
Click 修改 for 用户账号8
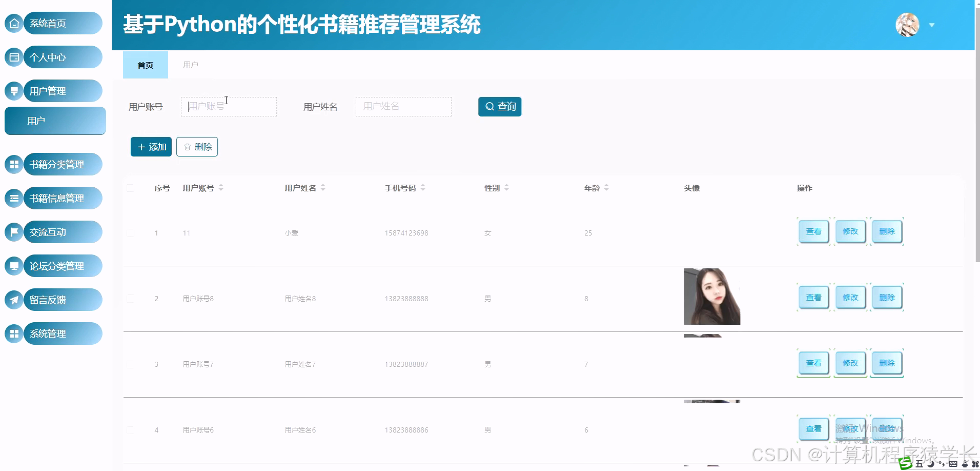[x=850, y=297]
